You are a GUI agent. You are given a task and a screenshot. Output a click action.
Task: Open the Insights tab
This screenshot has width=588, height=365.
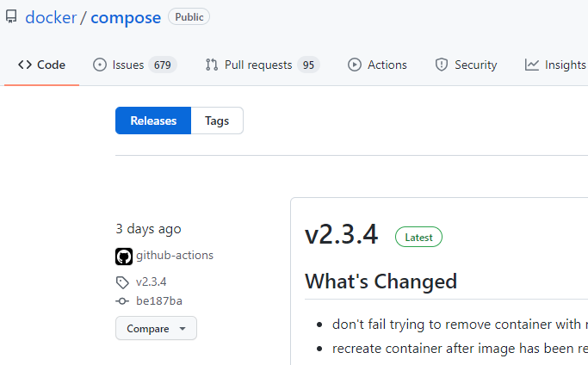tap(556, 65)
